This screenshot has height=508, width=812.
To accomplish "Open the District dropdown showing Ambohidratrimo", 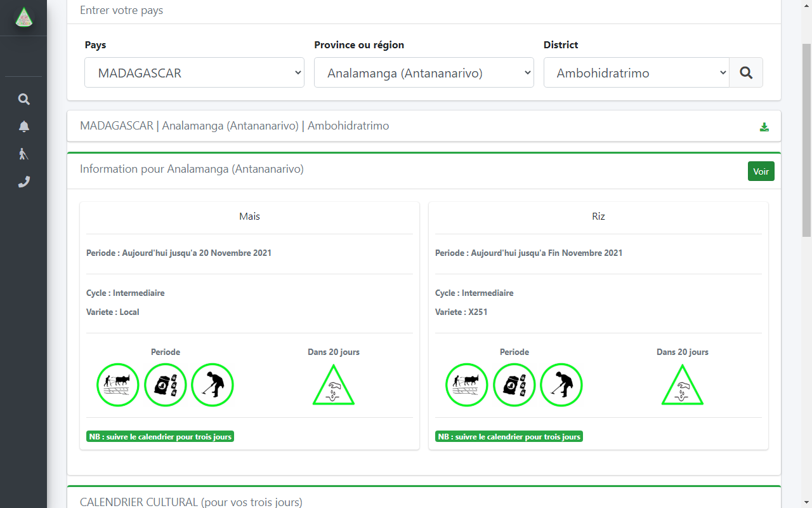I will (x=636, y=73).
